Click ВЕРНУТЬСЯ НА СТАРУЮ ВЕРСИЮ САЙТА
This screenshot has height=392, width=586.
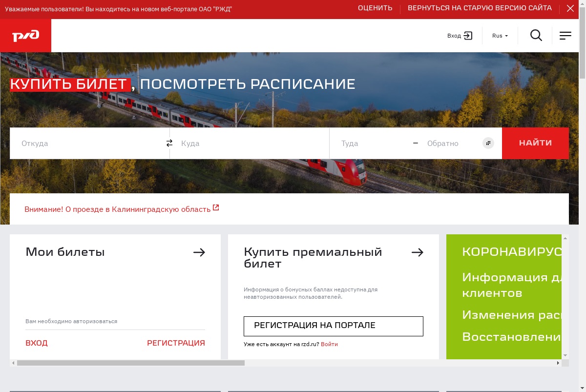(x=480, y=8)
